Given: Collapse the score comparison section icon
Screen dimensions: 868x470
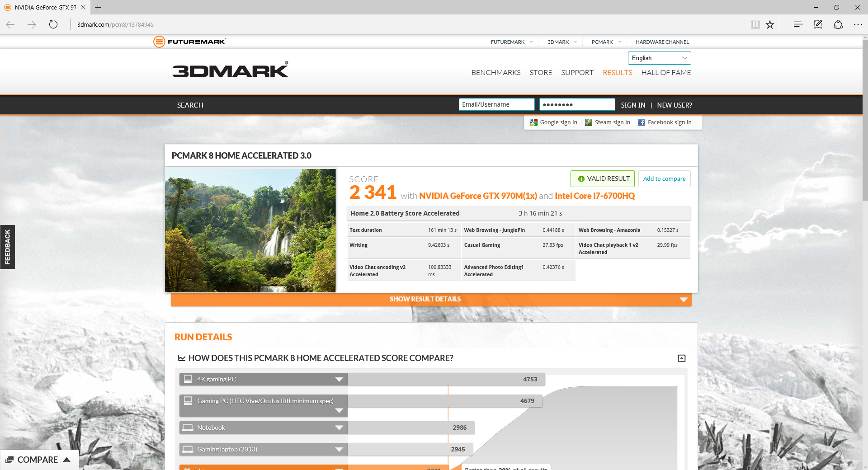Looking at the screenshot, I should 682,358.
